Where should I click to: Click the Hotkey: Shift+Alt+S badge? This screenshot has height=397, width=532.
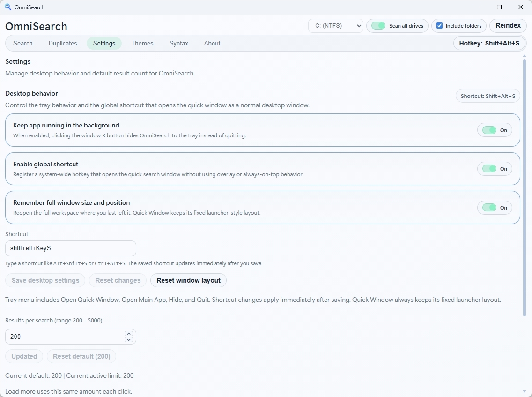[489, 43]
